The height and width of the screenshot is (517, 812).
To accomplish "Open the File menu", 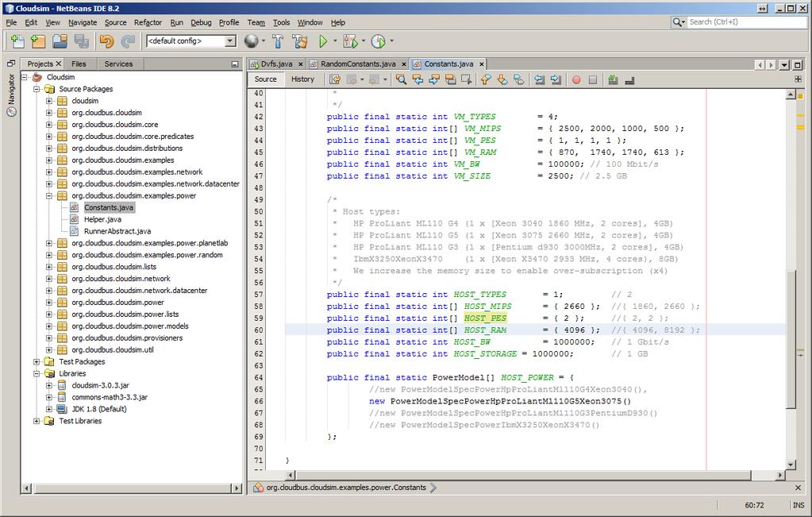I will coord(11,22).
